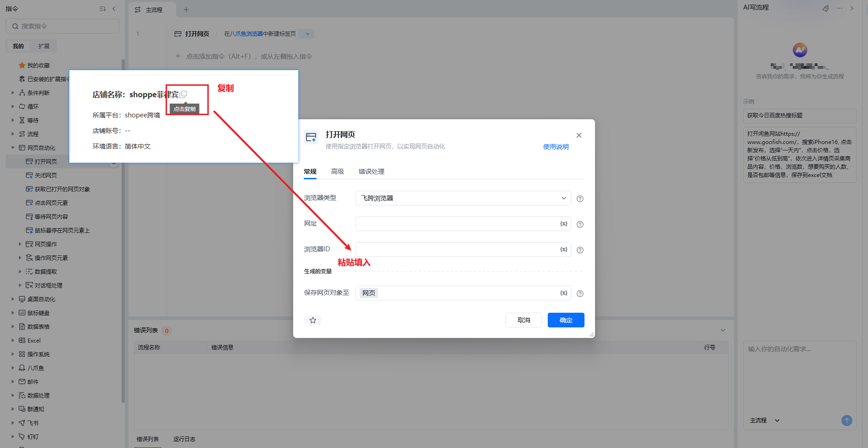Click the 取消 button
The width and height of the screenshot is (868, 448).
[x=523, y=320]
